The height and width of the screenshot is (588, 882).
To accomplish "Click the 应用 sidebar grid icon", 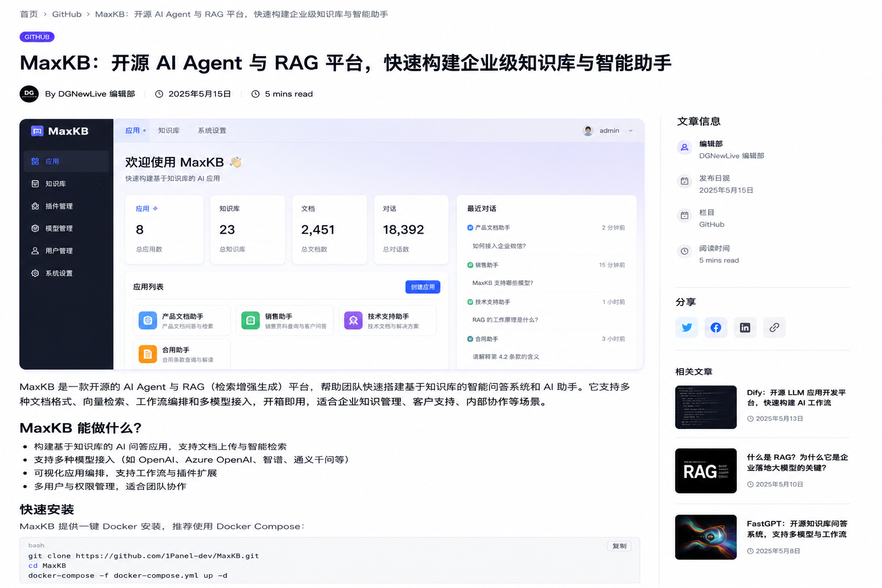I will [35, 161].
